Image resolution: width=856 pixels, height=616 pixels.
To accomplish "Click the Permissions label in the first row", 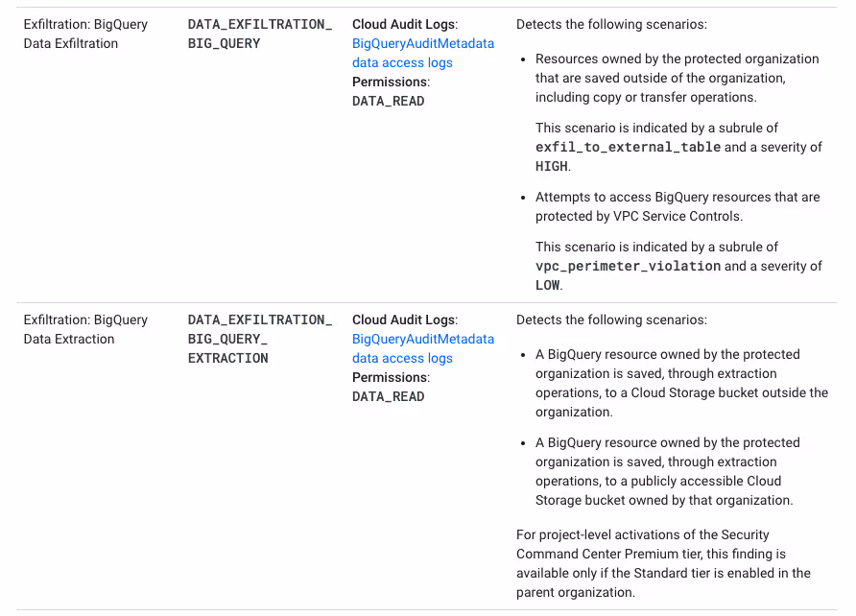I will click(390, 82).
